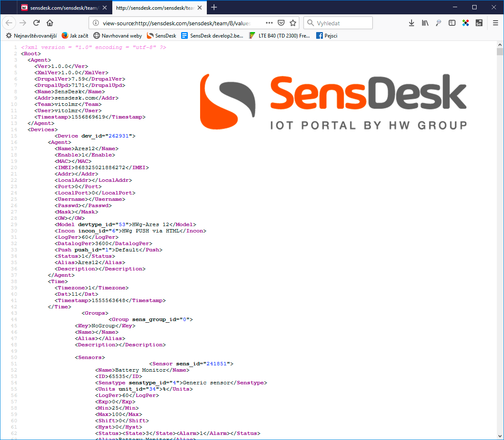
Task: Click the scrollbar down arrow
Action: tap(499, 436)
